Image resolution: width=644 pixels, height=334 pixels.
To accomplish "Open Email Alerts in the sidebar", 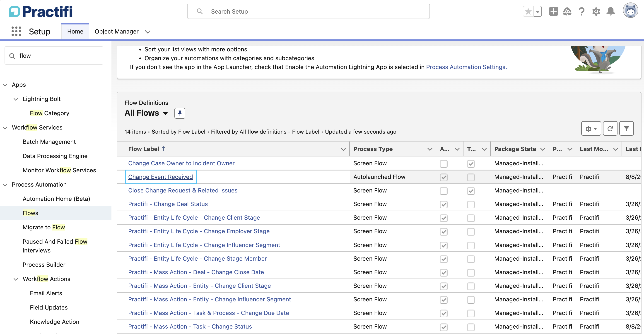I will coord(46,293).
